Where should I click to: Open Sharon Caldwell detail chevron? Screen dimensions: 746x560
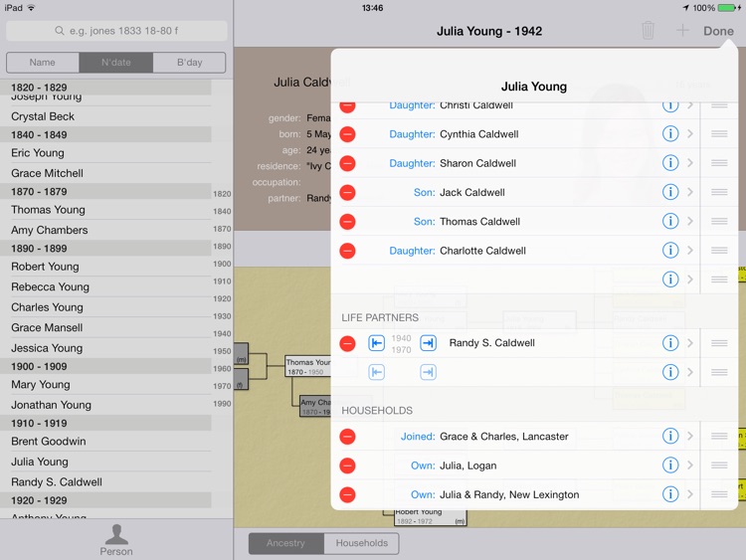click(690, 163)
